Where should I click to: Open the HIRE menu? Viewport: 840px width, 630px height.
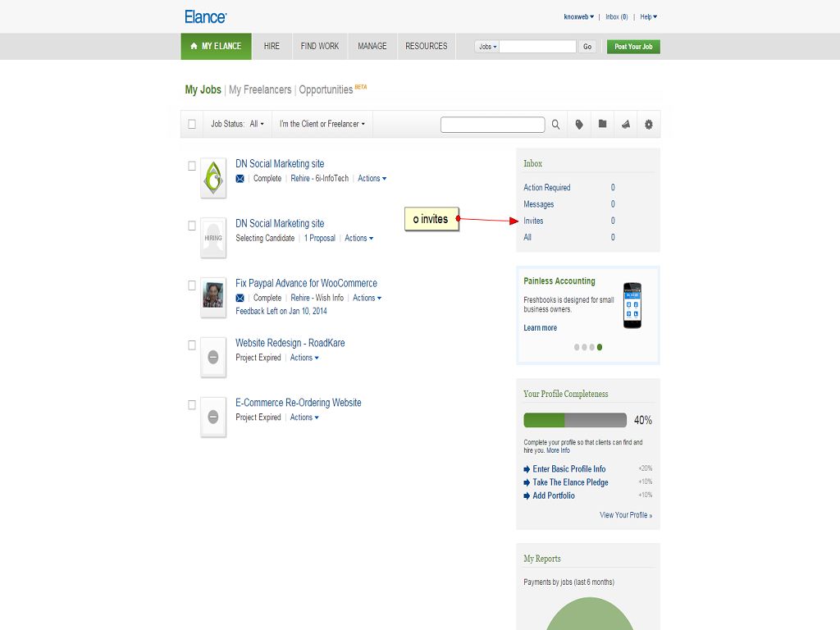click(x=272, y=46)
